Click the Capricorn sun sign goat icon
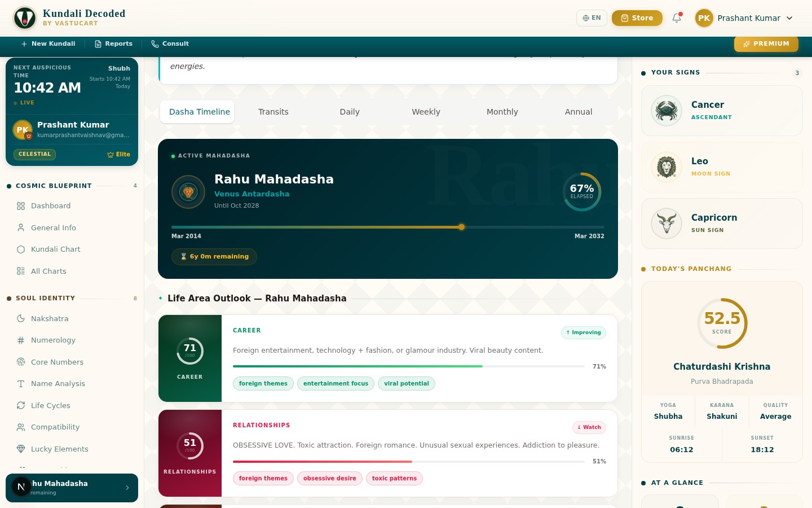 (667, 224)
